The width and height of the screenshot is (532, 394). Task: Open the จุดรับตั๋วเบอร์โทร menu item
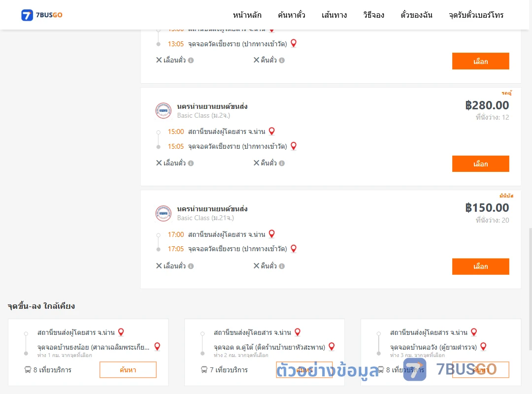476,15
